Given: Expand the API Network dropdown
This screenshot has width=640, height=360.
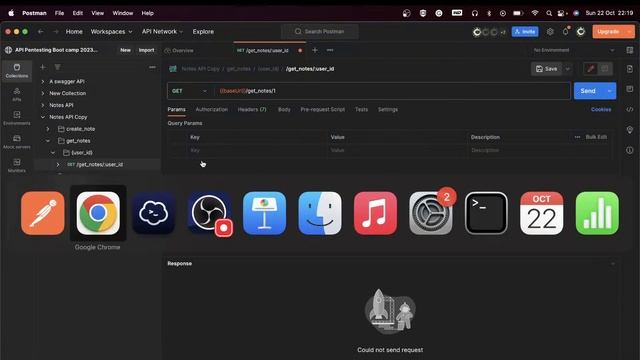Looking at the screenshot, I should point(162,31).
